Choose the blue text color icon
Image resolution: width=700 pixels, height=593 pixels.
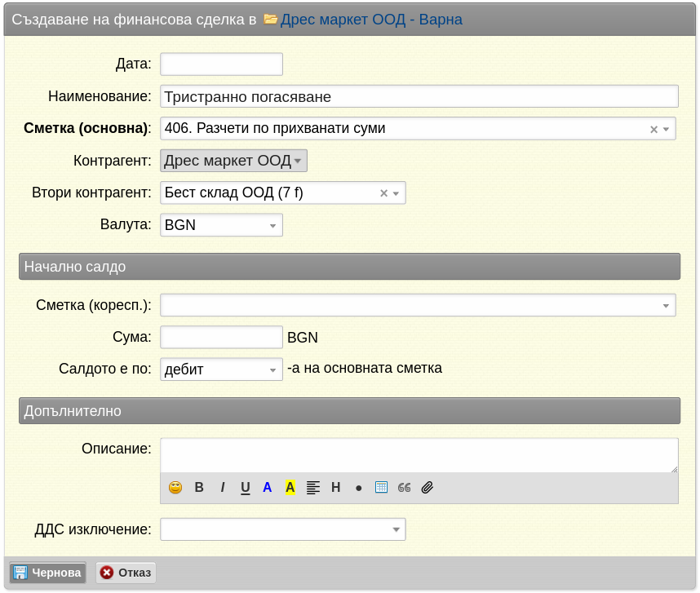(x=268, y=487)
